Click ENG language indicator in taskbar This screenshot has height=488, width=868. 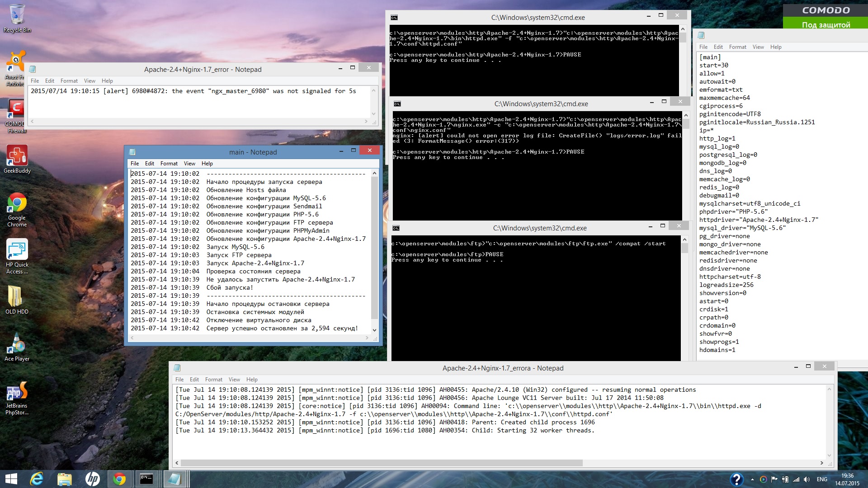click(822, 479)
